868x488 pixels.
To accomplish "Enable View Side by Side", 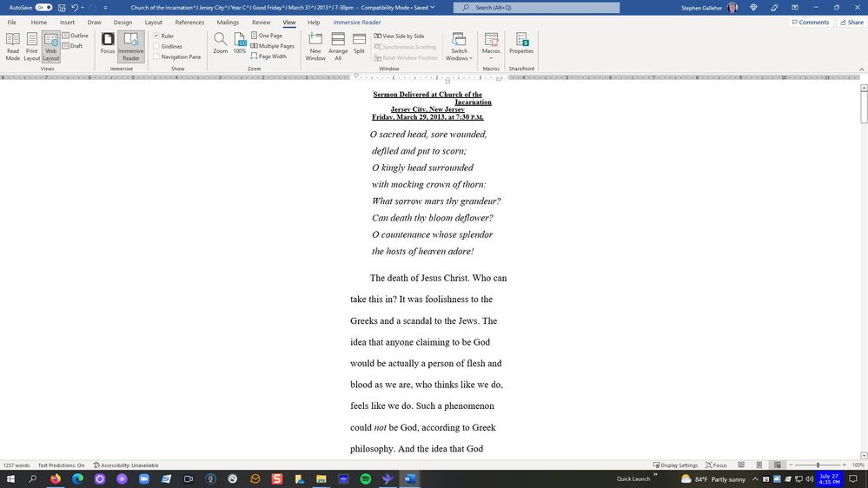I will click(x=399, y=36).
